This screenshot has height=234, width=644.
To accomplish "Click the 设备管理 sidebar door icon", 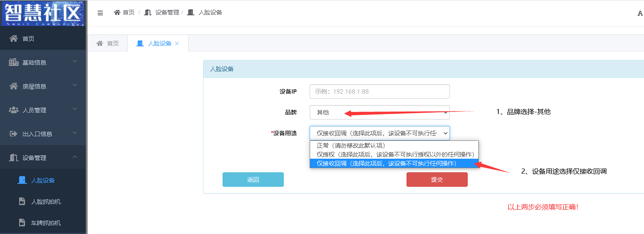I will pyautogui.click(x=14, y=158).
